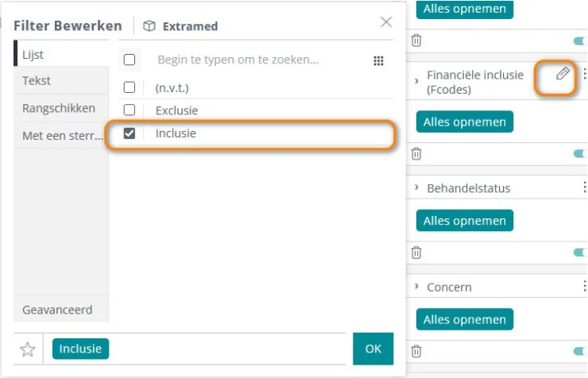588x378 pixels.
Task: Click trash icon below Behandelstatus filter
Action: point(416,253)
